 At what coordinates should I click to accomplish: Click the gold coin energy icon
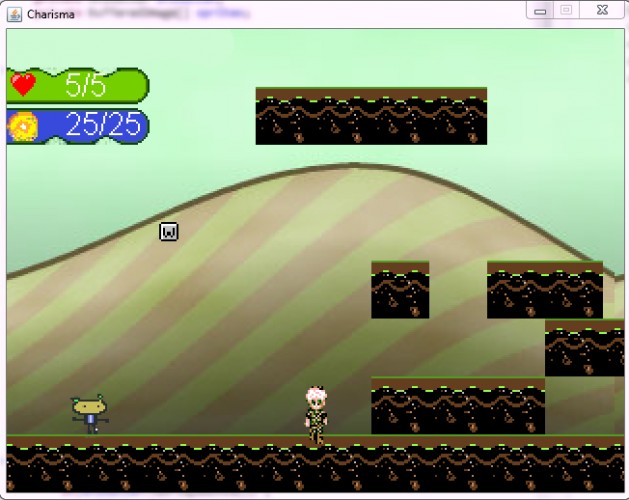[23, 126]
